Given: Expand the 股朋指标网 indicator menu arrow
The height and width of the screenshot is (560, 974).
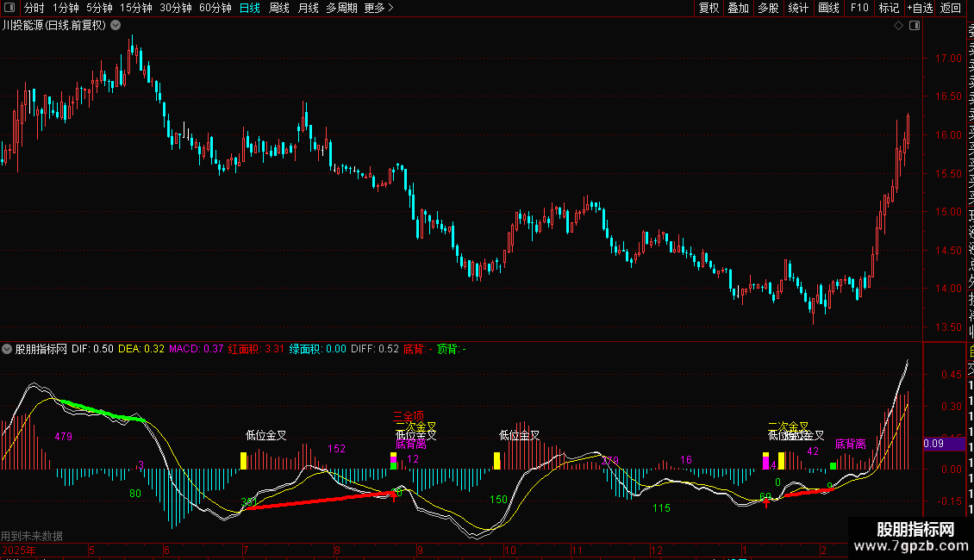Looking at the screenshot, I should click(8, 349).
